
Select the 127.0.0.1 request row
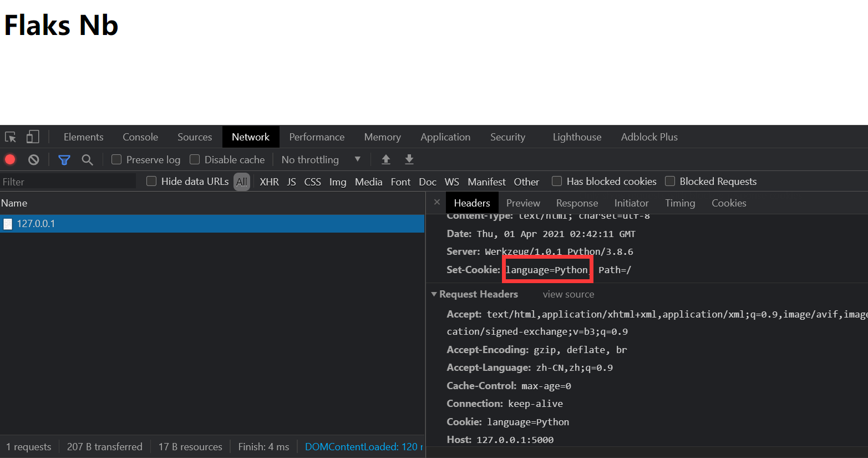[x=212, y=224]
